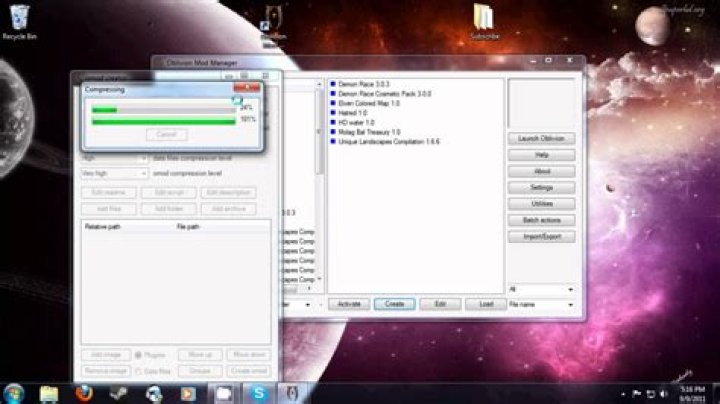Open the File name sort dropdown
The image size is (720, 404).
541,304
